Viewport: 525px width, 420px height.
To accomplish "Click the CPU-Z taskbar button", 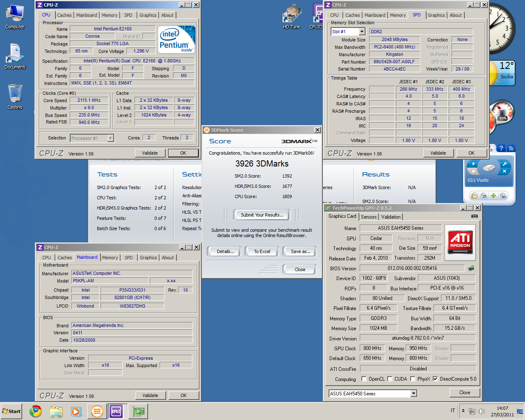I will (116, 411).
